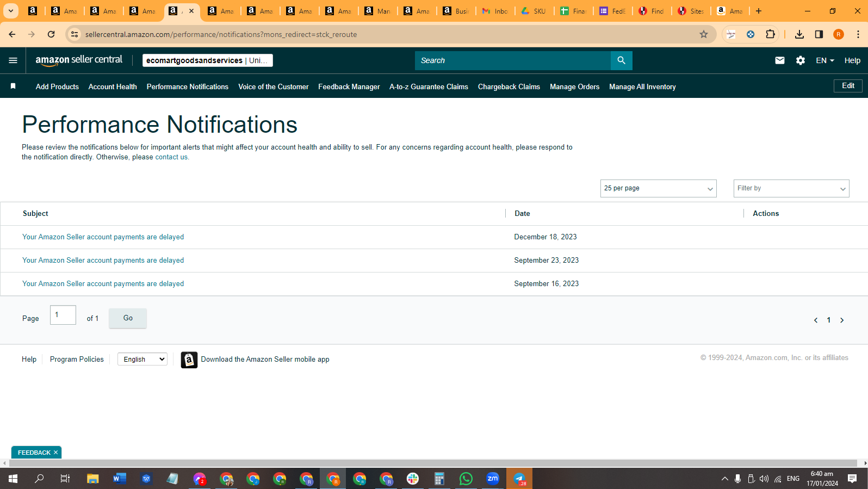This screenshot has width=868, height=489.
Task: Click the search magnifier button
Action: tap(621, 60)
